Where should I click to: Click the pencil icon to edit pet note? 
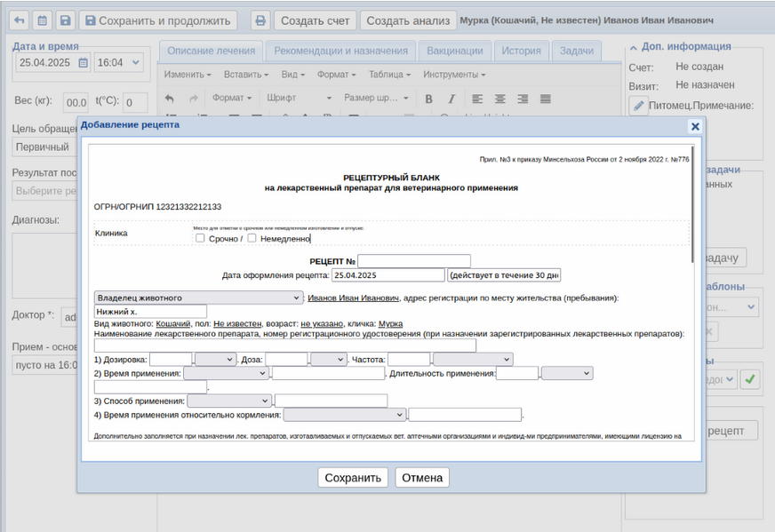(x=638, y=106)
